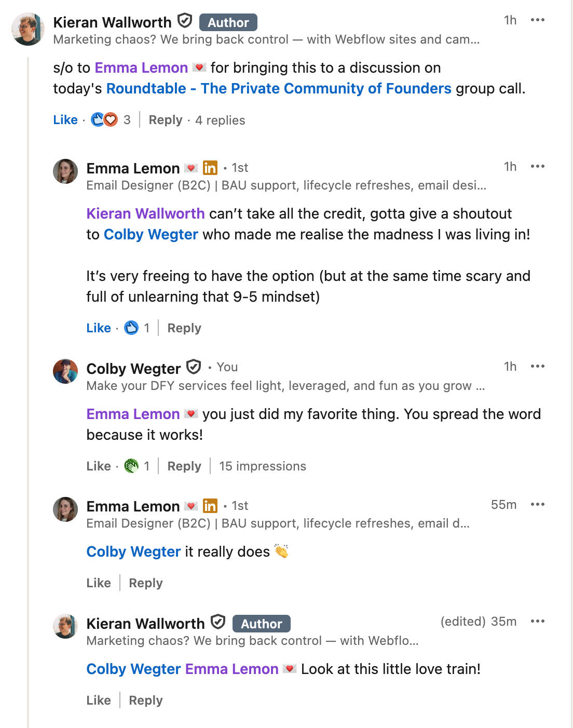Screen dimensions: 573x728
Task: Click verified shield beside Kieran Wallworth's top name
Action: coord(185,21)
